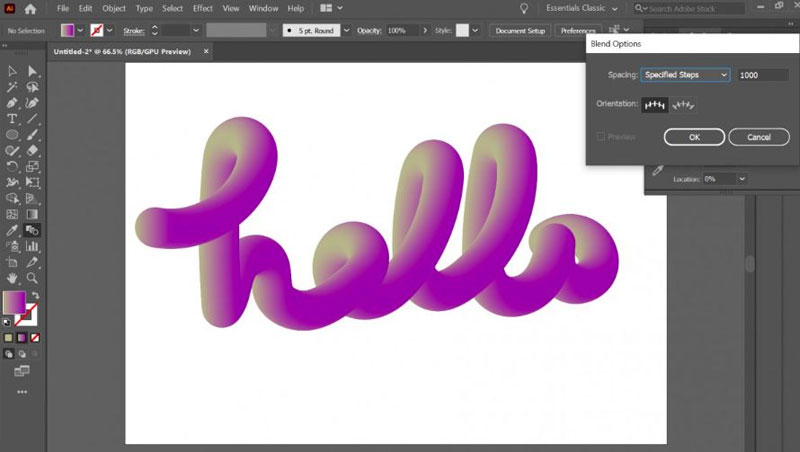This screenshot has width=800, height=452.
Task: Open the graphic Style dropdown
Action: pos(475,31)
